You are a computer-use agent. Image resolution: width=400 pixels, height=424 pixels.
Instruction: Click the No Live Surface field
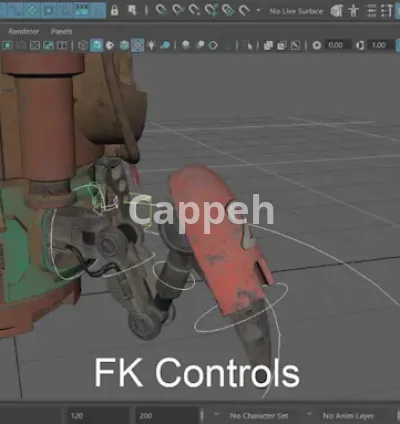pyautogui.click(x=296, y=11)
